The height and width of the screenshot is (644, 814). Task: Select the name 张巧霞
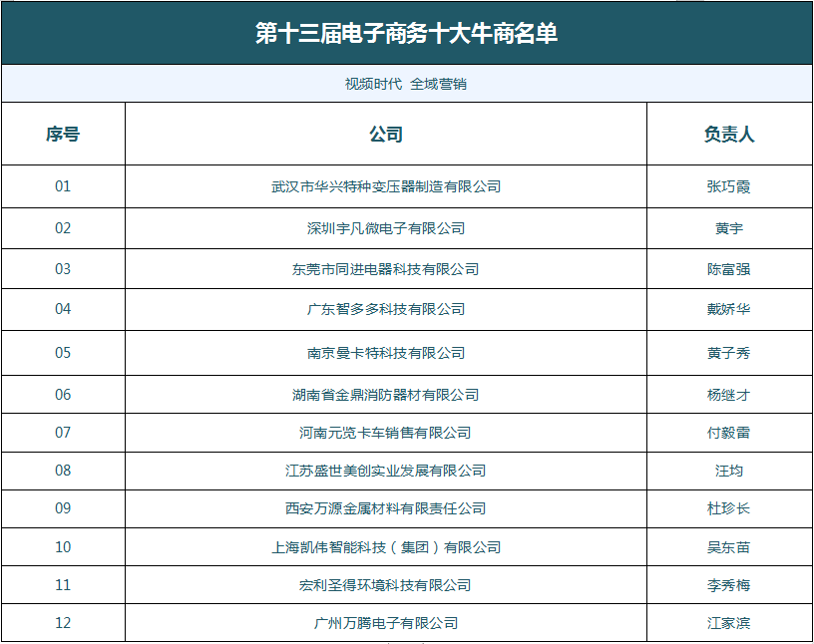tap(729, 186)
